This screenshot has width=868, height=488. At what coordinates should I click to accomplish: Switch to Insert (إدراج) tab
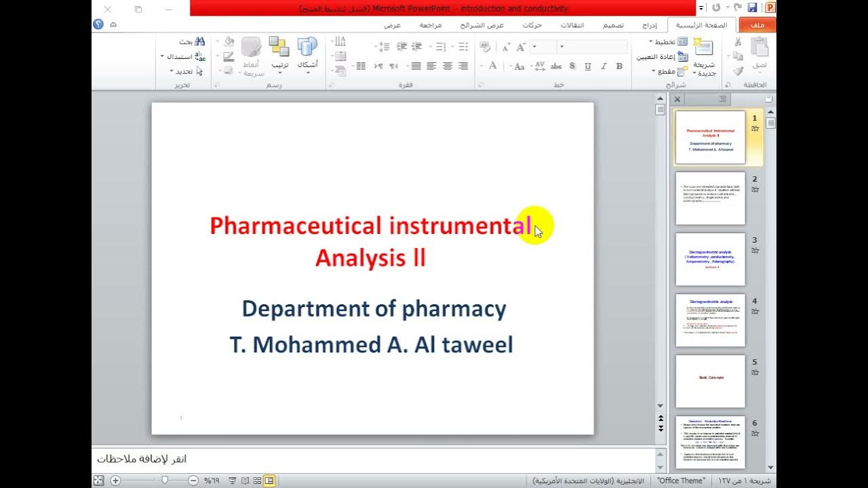[650, 25]
